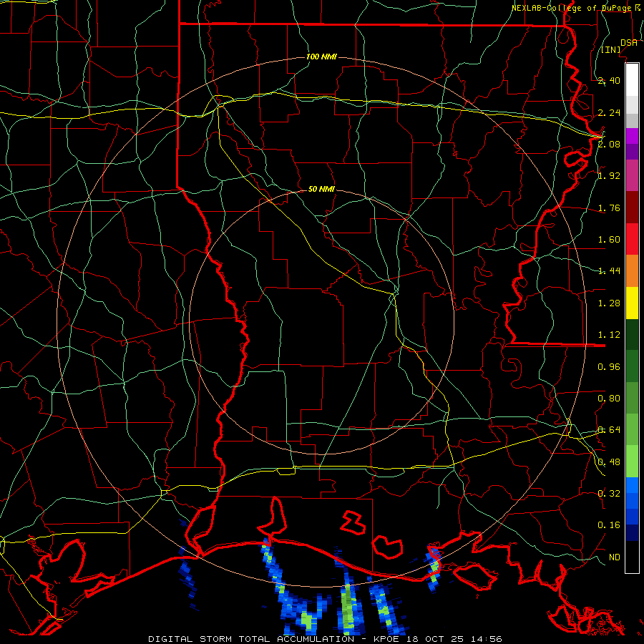Click the ND no-data label

615,557
